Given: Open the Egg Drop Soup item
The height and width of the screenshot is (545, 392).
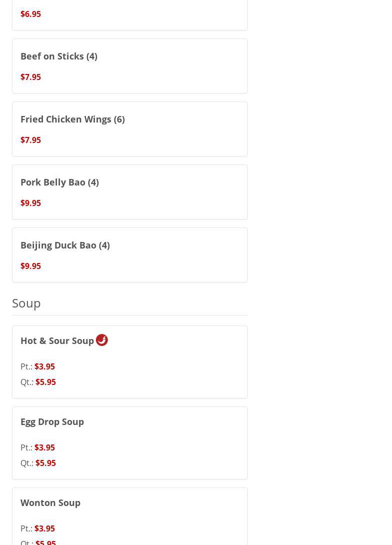Looking at the screenshot, I should pyautogui.click(x=52, y=421).
